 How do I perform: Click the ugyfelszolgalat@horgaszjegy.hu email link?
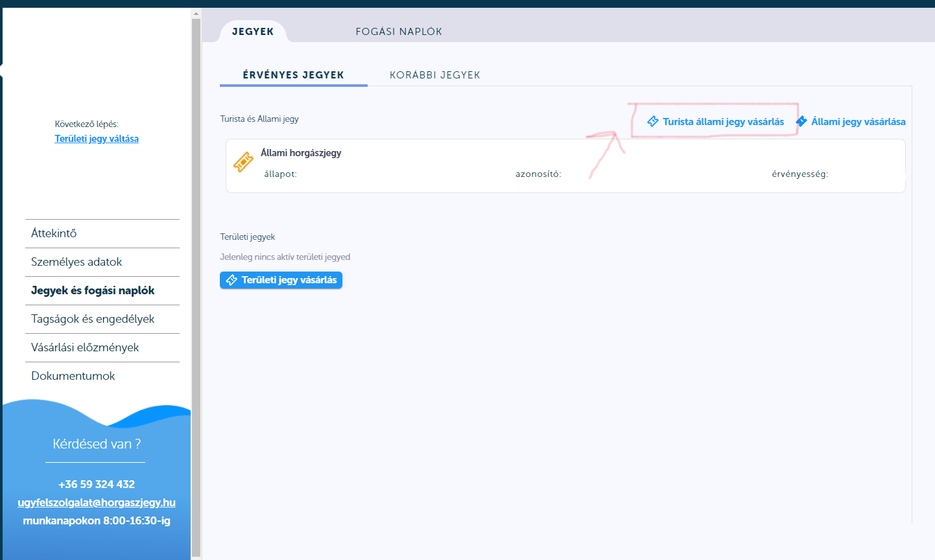97,502
